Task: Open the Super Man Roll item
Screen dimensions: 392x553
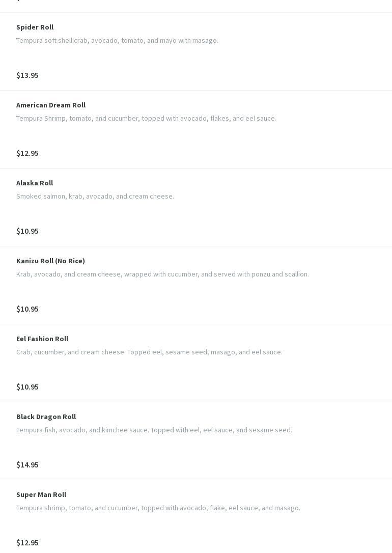Action: pos(41,494)
